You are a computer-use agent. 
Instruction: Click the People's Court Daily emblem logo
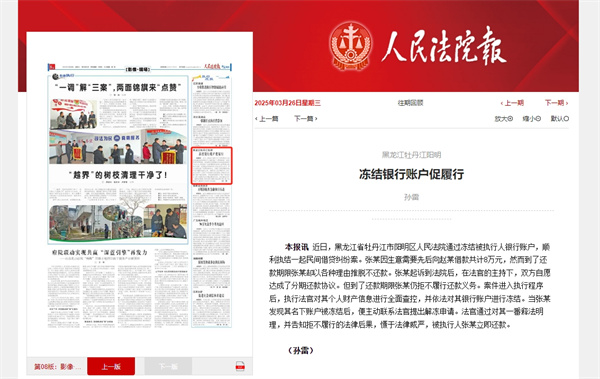pos(351,46)
